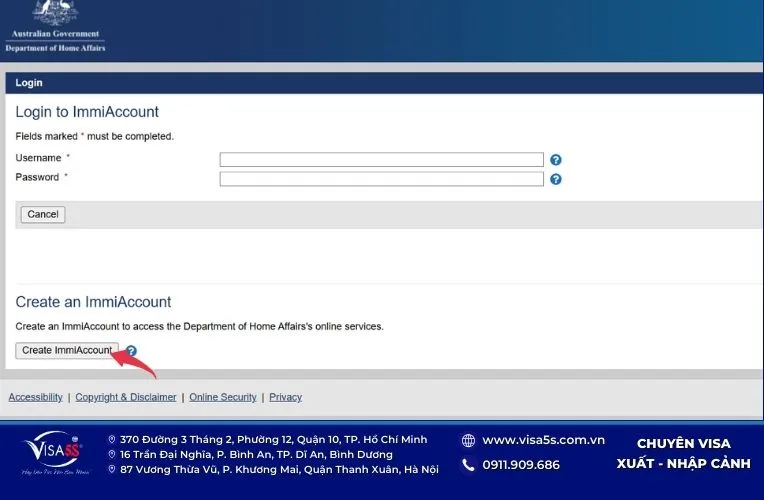Click the Visa5S logo in banner
The height and width of the screenshot is (500, 764).
(55, 453)
